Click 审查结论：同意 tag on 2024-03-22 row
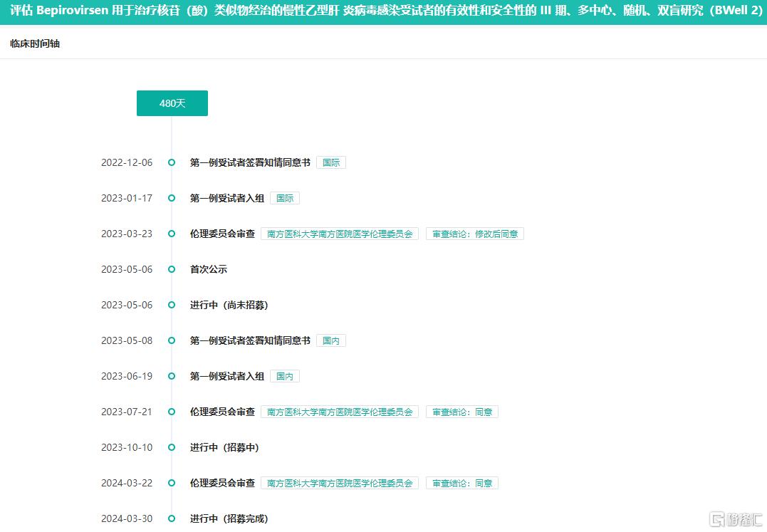 pyautogui.click(x=462, y=483)
